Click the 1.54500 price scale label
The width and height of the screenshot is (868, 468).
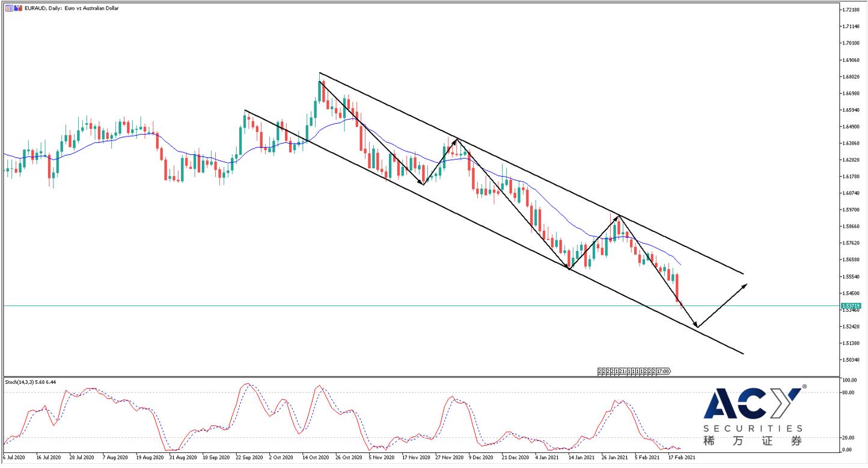(851, 293)
